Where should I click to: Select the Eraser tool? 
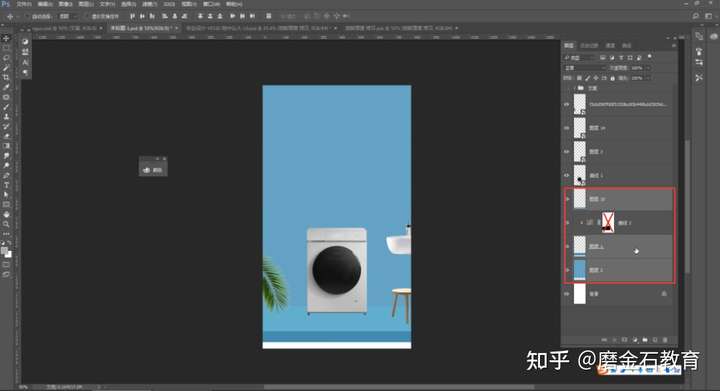[6, 136]
